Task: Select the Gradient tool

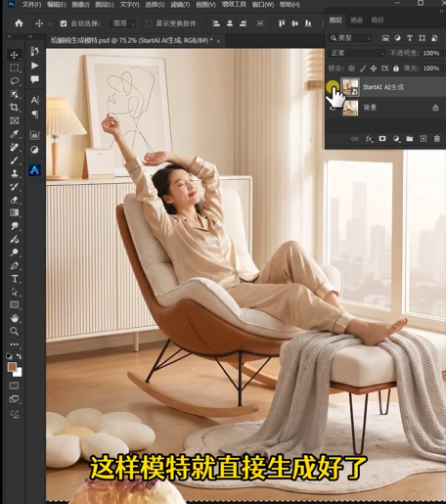Action: [14, 212]
